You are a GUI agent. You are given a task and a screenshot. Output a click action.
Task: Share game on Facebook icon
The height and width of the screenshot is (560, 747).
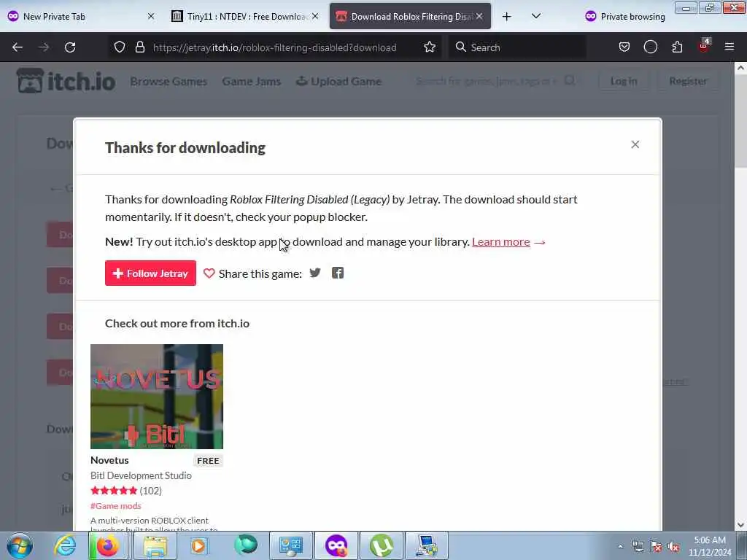pyautogui.click(x=337, y=273)
